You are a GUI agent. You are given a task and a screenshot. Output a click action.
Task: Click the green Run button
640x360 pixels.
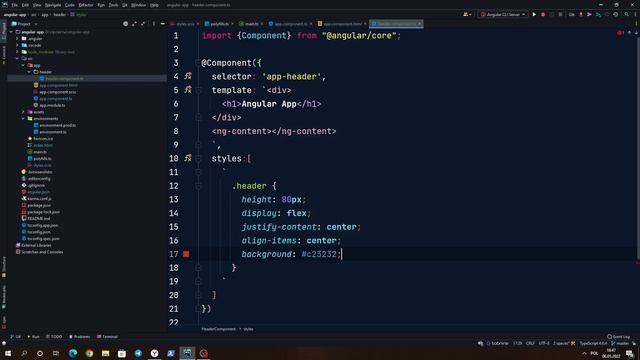(x=534, y=14)
